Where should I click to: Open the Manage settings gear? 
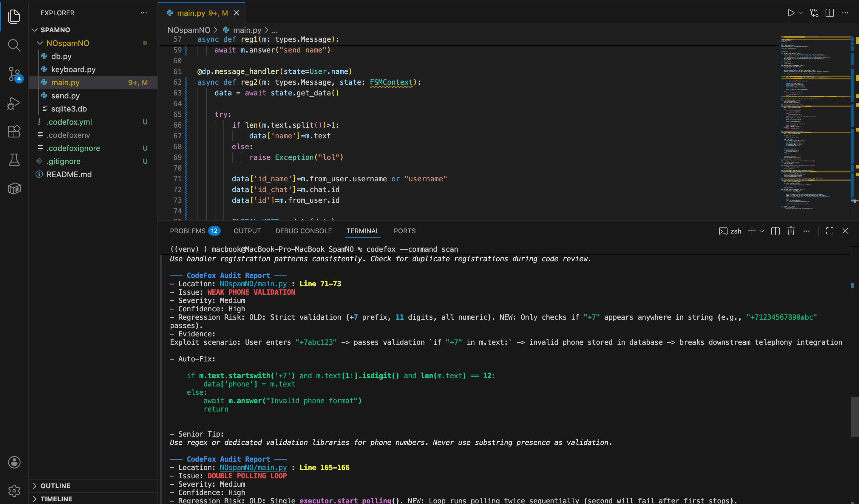[14, 490]
